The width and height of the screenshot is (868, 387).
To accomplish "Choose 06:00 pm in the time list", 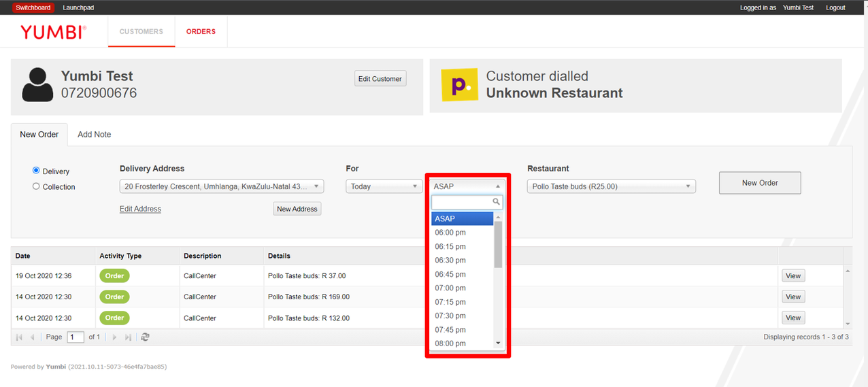I will (x=463, y=233).
